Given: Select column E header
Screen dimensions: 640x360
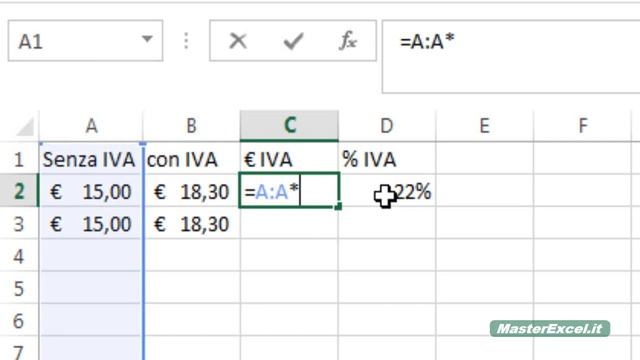Looking at the screenshot, I should [484, 126].
